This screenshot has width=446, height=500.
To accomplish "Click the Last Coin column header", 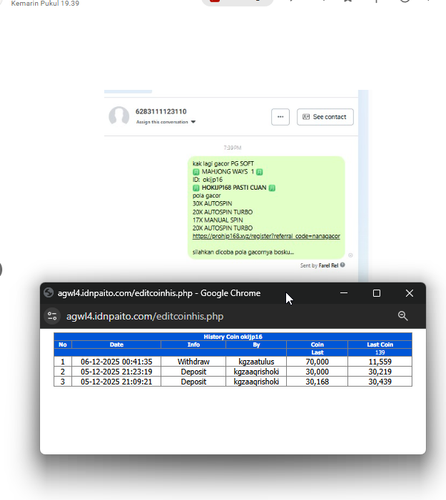I will click(380, 345).
